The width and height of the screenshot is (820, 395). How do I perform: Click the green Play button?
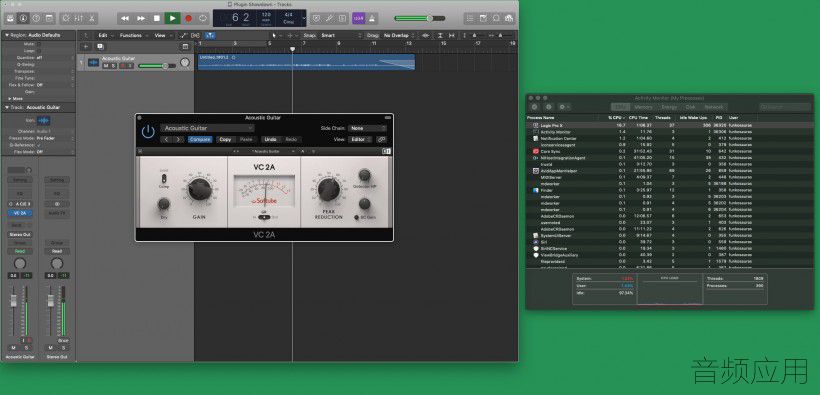pos(172,18)
